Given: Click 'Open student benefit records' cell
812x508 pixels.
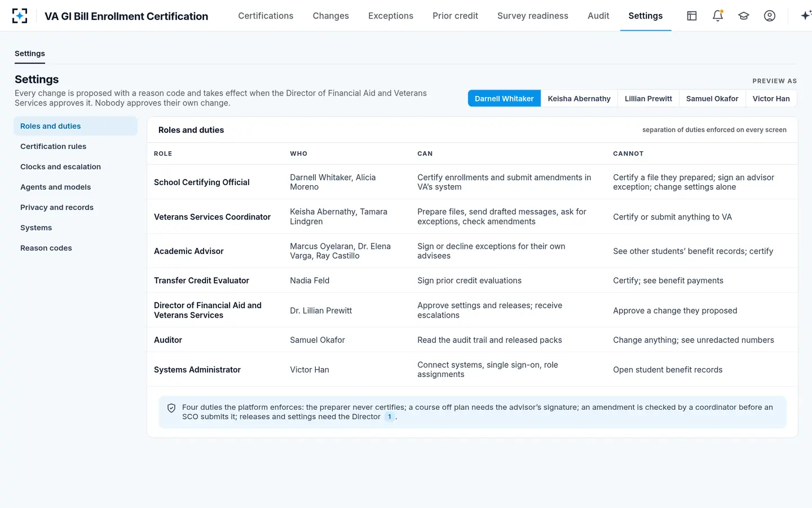Looking at the screenshot, I should click(x=668, y=370).
